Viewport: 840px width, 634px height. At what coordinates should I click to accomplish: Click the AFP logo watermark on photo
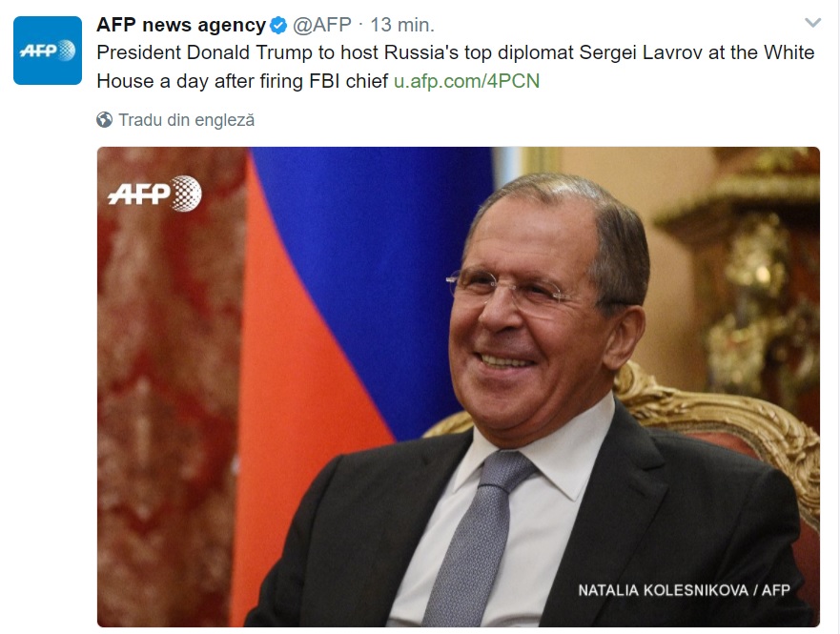[154, 193]
